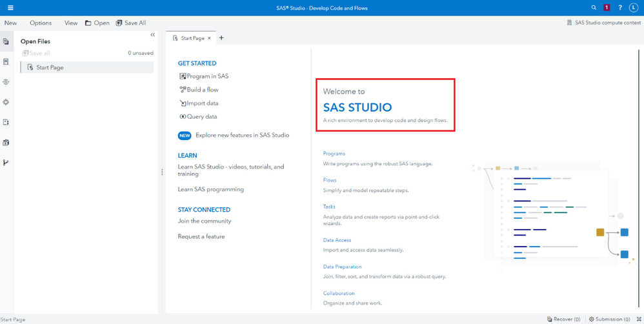644x324 pixels.
Task: Open the sixth sidebar libraries icon
Action: (6, 143)
